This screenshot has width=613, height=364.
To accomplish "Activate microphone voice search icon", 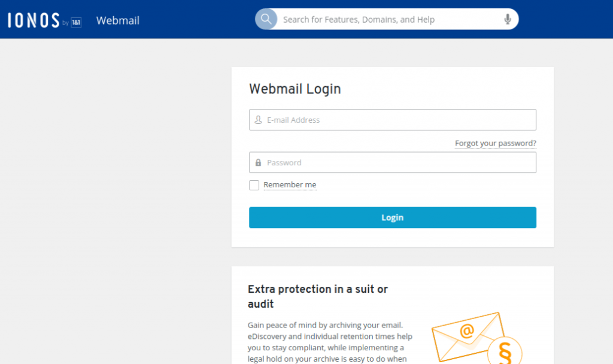I will click(x=508, y=19).
